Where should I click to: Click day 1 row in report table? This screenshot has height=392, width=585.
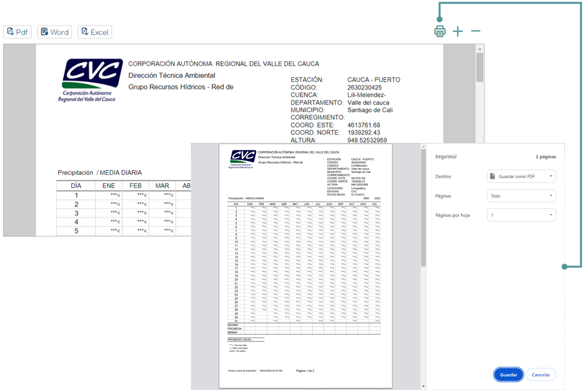click(x=124, y=195)
